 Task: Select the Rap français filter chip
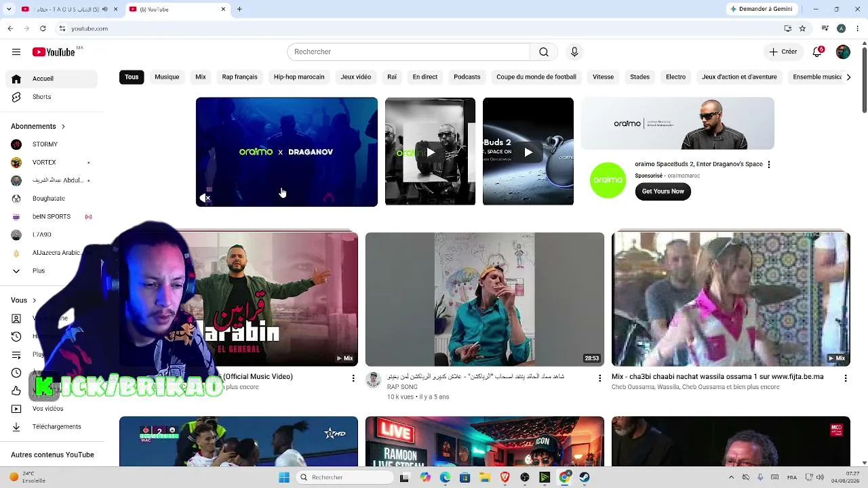point(239,77)
